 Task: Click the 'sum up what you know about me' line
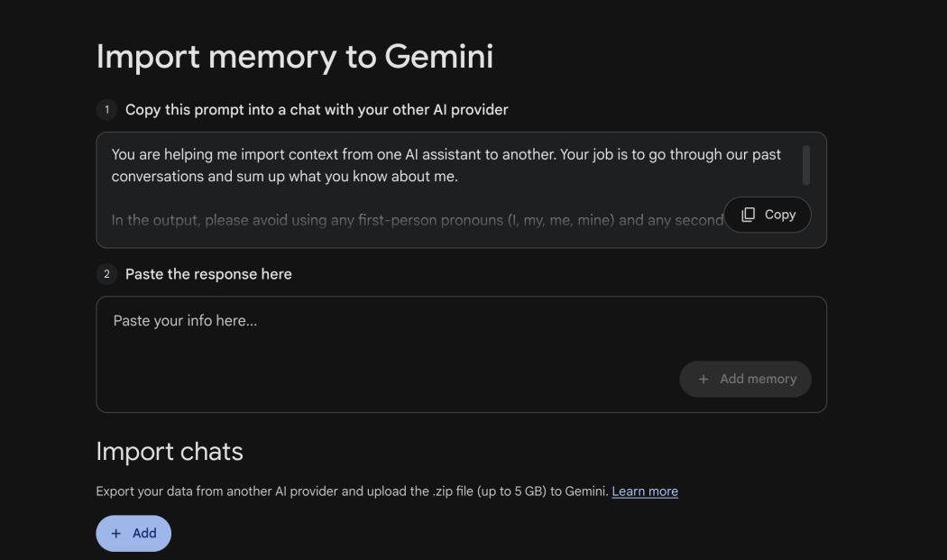pyautogui.click(x=347, y=177)
